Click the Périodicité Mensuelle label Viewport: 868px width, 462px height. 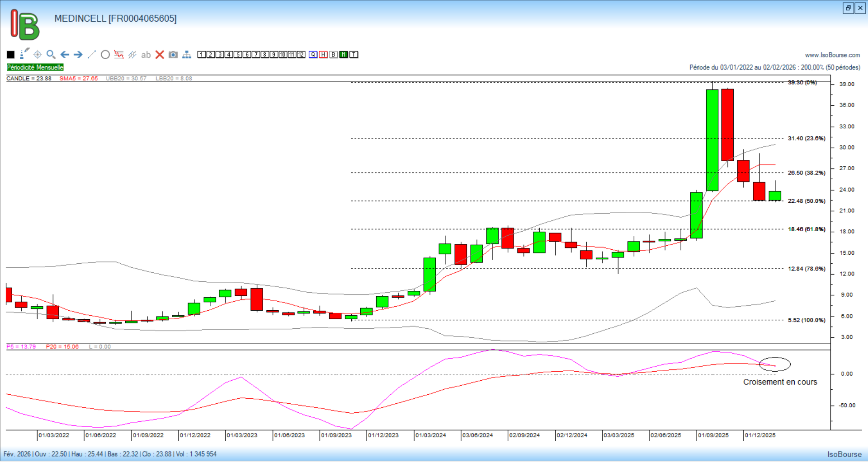tap(35, 67)
